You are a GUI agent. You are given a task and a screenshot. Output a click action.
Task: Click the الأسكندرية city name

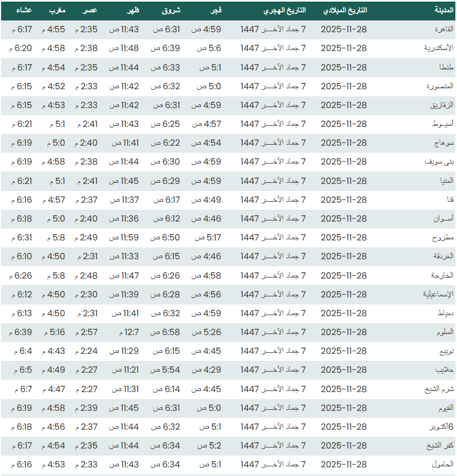pyautogui.click(x=439, y=48)
